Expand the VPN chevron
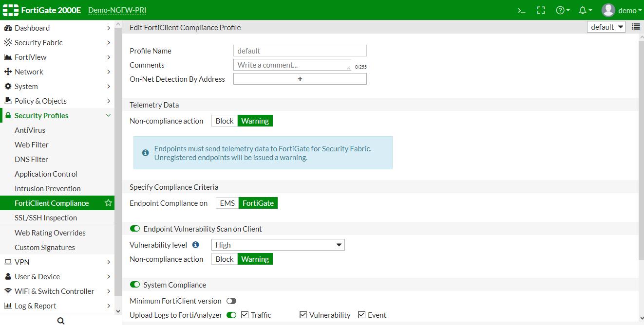 click(x=108, y=262)
